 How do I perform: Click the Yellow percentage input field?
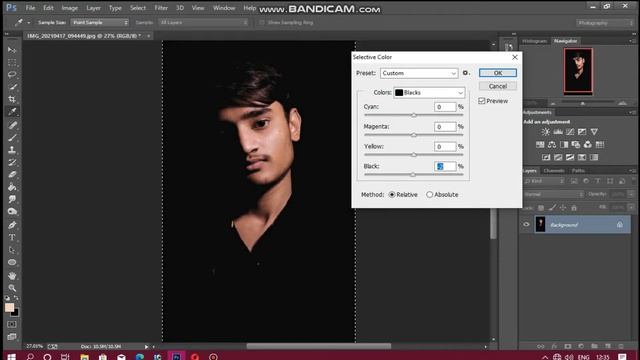tap(445, 147)
